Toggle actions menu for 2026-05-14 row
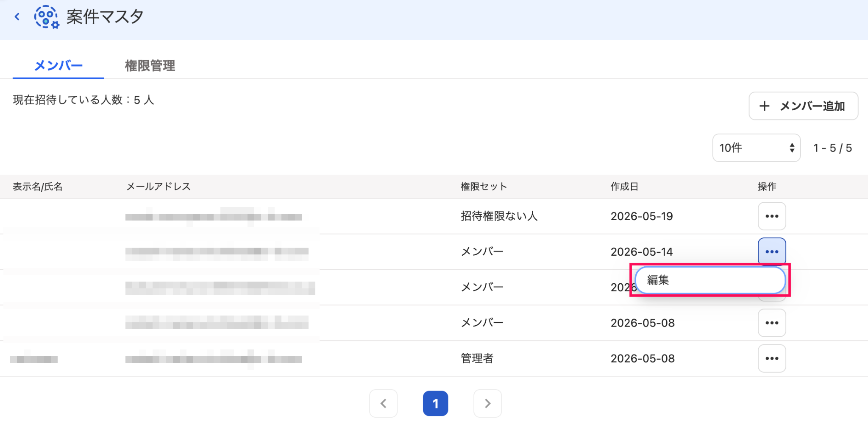Image resolution: width=868 pixels, height=433 pixels. pos(772,252)
